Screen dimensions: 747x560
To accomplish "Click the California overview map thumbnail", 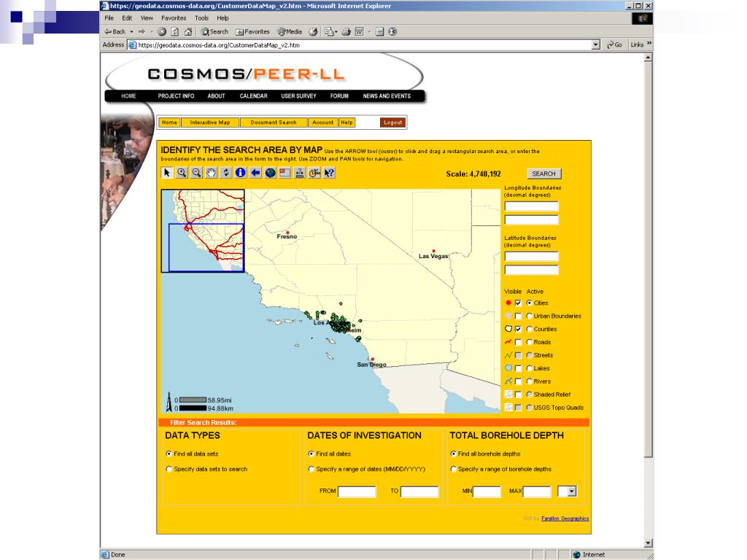I will [203, 231].
